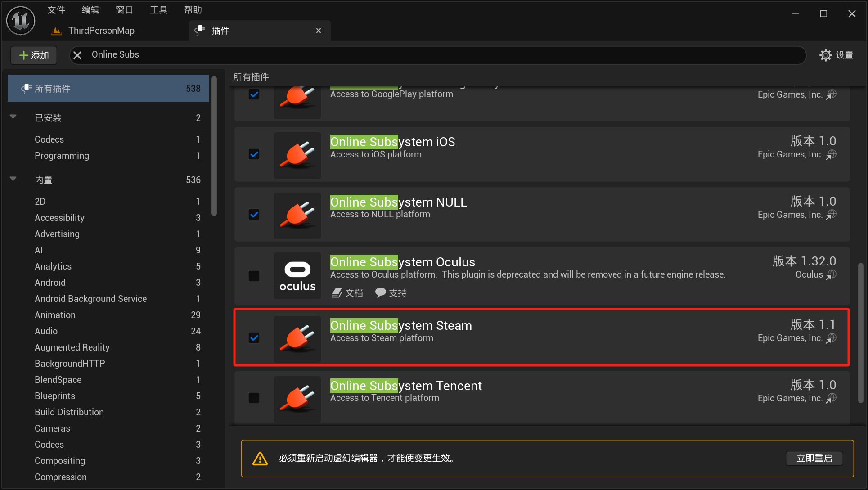Uncheck the Online Subsystem NULL plugin
Screen dimensions: 868x490
point(254,215)
